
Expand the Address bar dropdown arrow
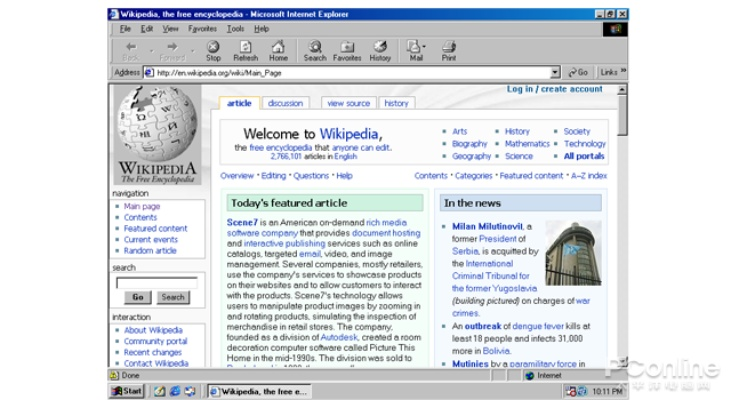point(556,72)
